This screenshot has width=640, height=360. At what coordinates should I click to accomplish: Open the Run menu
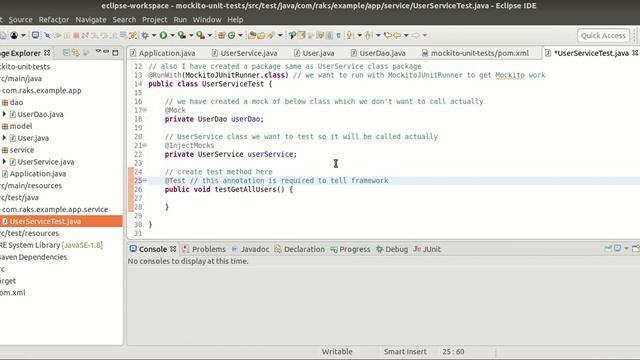pyautogui.click(x=180, y=20)
